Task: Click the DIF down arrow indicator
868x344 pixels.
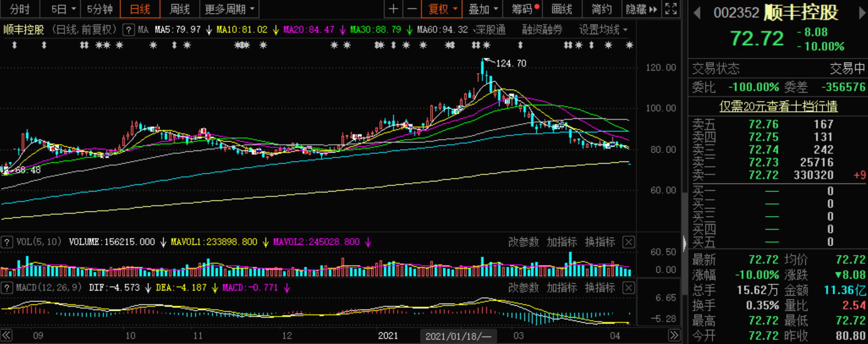Action: (x=148, y=288)
